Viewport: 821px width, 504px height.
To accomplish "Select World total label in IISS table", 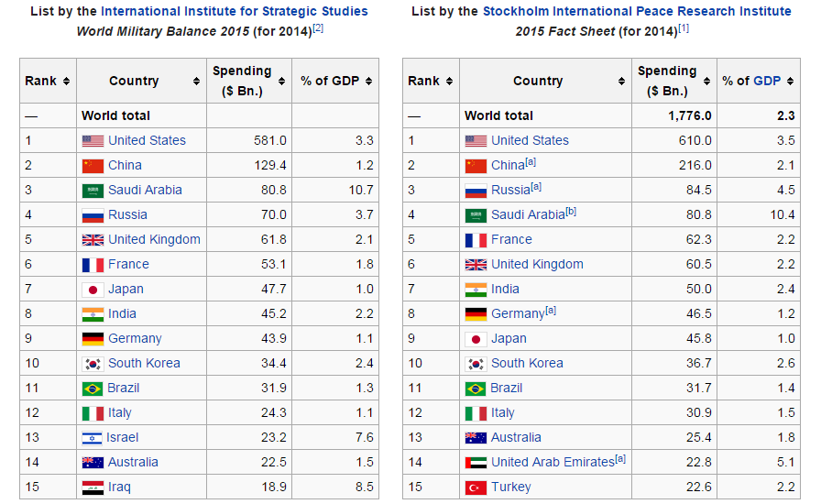I will coord(115,115).
